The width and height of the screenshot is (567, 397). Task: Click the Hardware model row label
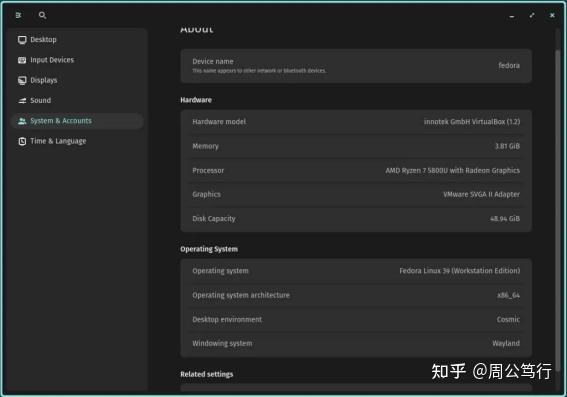click(x=219, y=122)
